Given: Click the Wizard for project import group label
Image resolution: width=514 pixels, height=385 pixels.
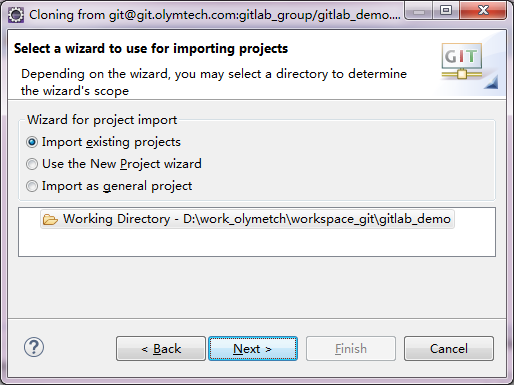Looking at the screenshot, I should (102, 120).
